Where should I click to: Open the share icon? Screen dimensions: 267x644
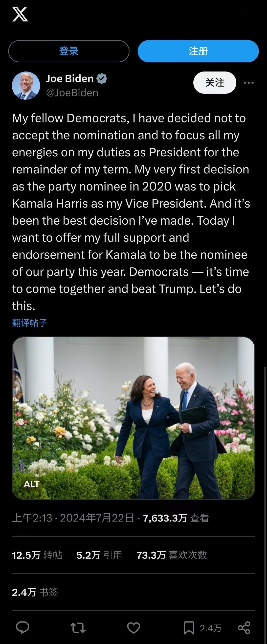tap(244, 628)
